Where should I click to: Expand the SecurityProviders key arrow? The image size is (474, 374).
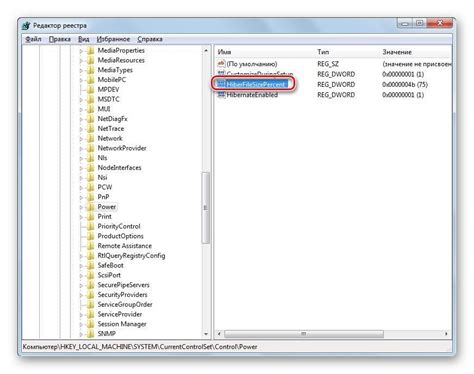81,295
